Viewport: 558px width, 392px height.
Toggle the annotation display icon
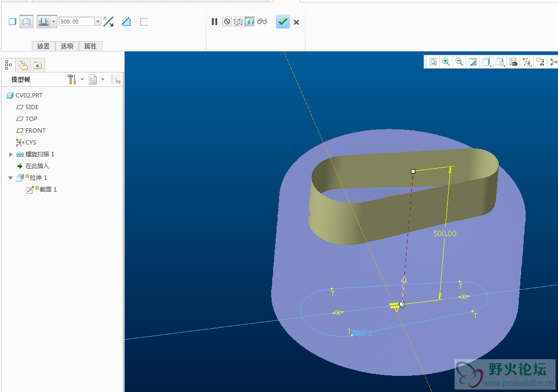click(540, 62)
